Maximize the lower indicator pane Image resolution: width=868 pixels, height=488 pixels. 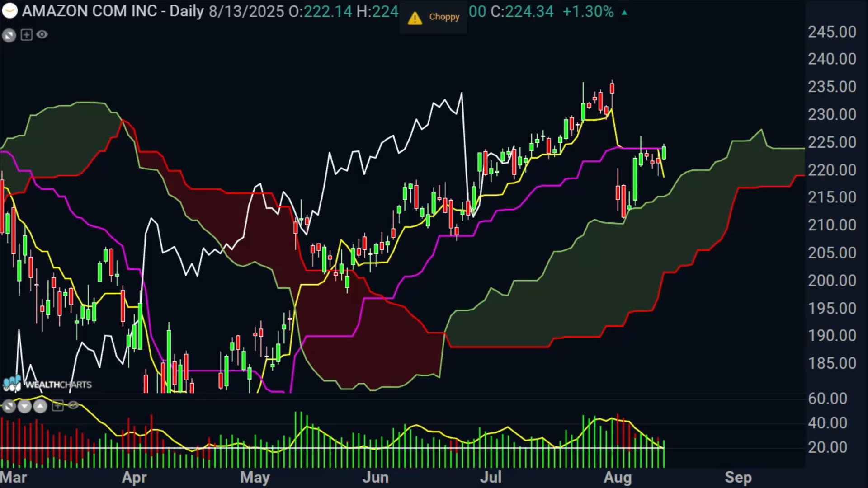[9, 406]
